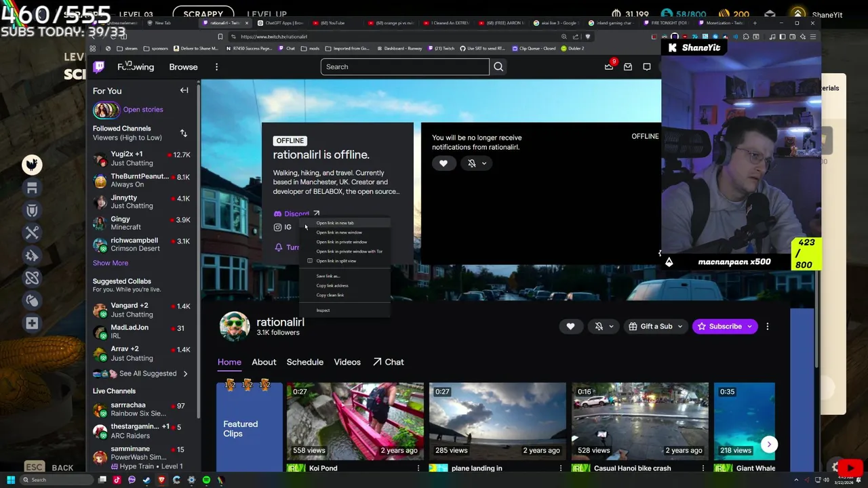Open Yugi2x followed channel
Viewport: 868px width, 488px height.
[x=142, y=159]
